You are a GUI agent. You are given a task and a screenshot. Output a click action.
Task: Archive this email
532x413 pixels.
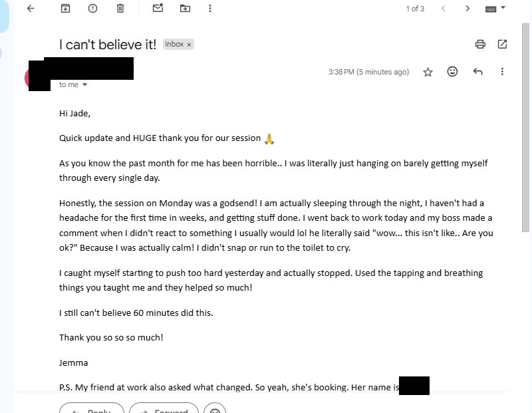click(x=65, y=9)
